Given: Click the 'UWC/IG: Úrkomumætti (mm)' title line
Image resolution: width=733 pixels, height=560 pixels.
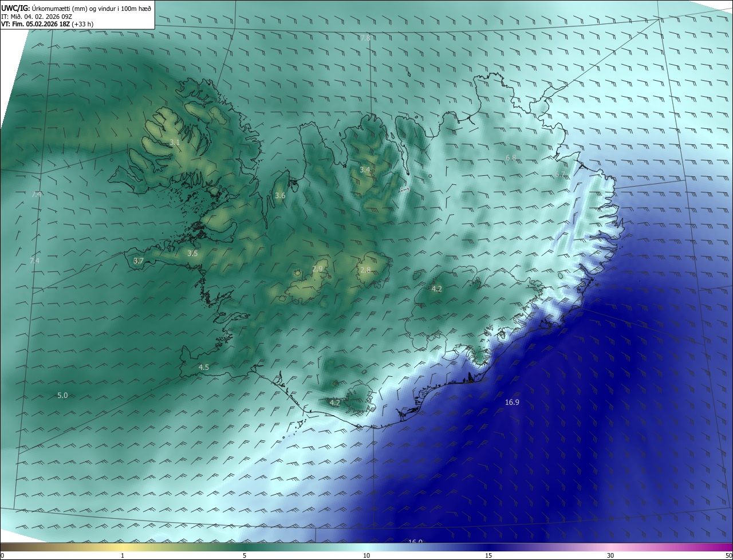Looking at the screenshot, I should (x=76, y=8).
